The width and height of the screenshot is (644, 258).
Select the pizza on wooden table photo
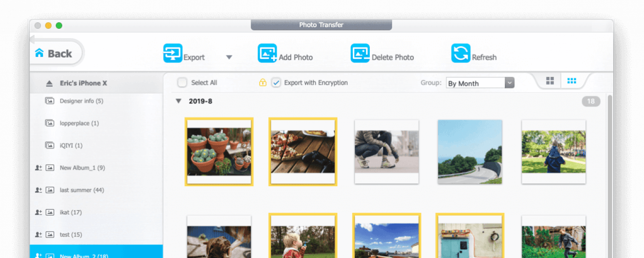pyautogui.click(x=303, y=152)
